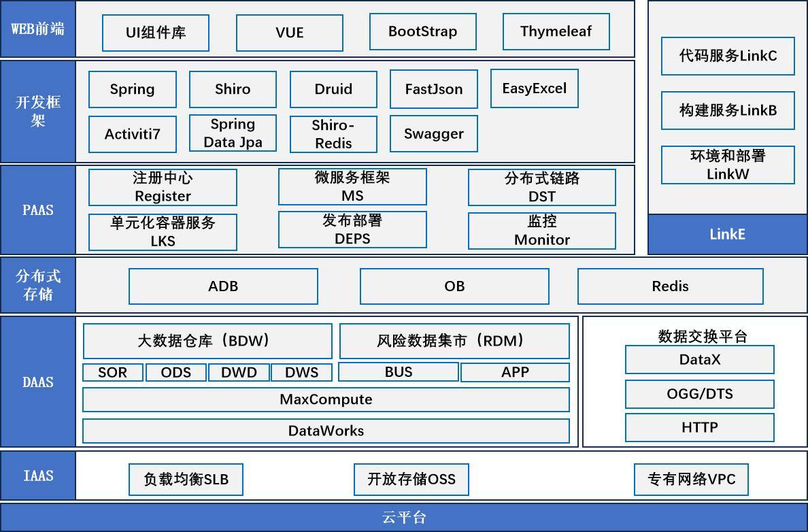Select the BUS box
This screenshot has height=532, width=808.
(399, 371)
